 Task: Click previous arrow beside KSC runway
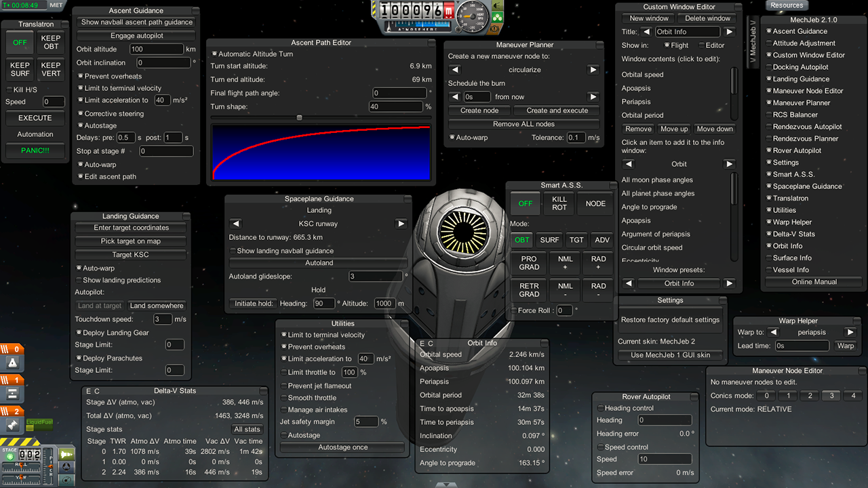point(236,224)
